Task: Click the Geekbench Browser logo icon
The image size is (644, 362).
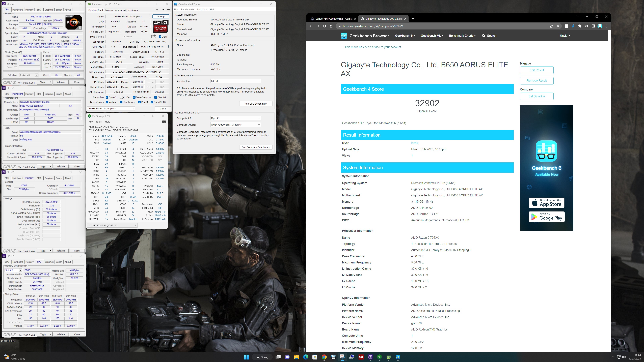Action: point(344,36)
